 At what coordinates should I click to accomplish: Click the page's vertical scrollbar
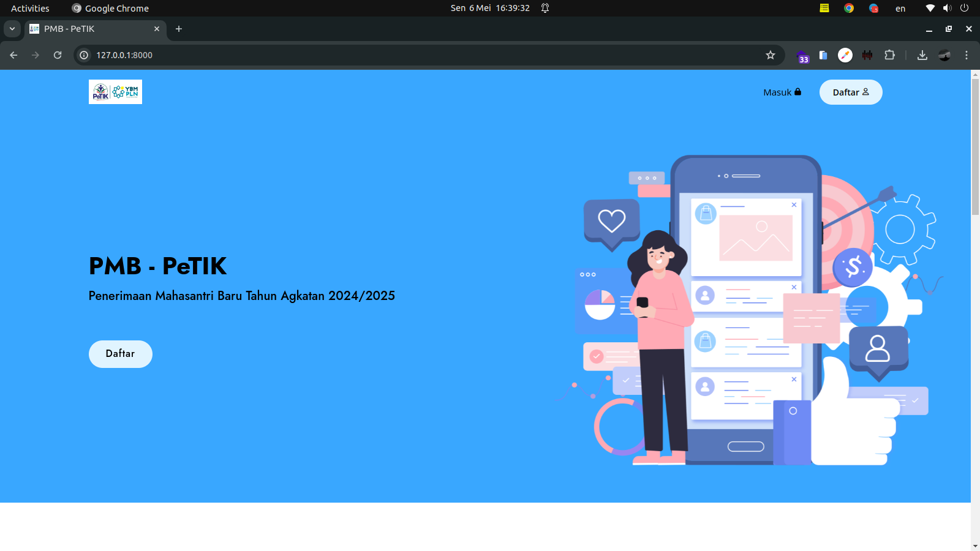(975, 147)
